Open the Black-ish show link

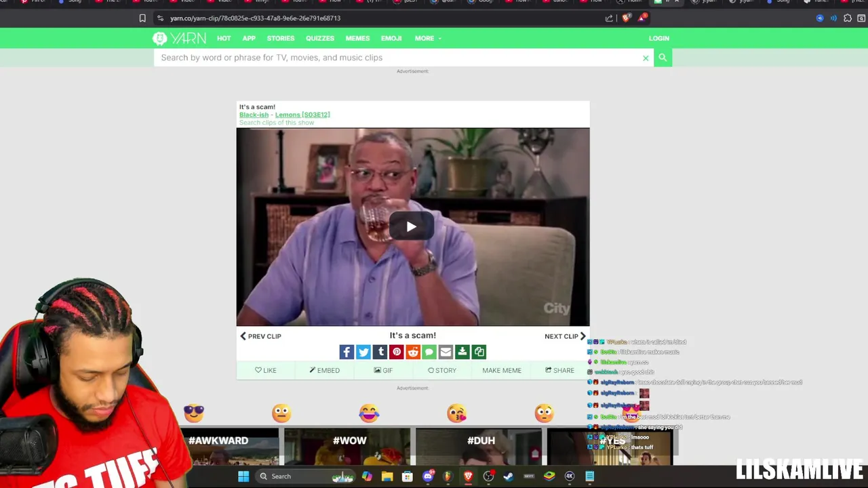coord(254,115)
